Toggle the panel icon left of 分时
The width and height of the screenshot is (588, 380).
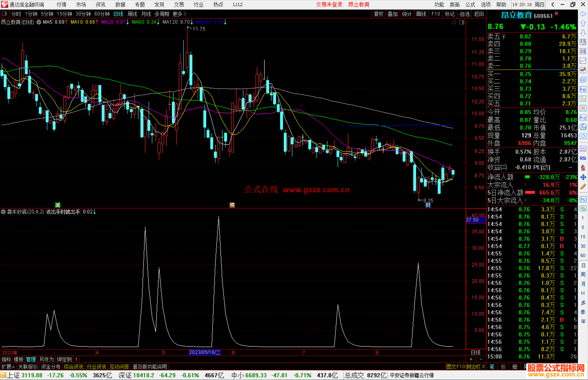click(5, 14)
